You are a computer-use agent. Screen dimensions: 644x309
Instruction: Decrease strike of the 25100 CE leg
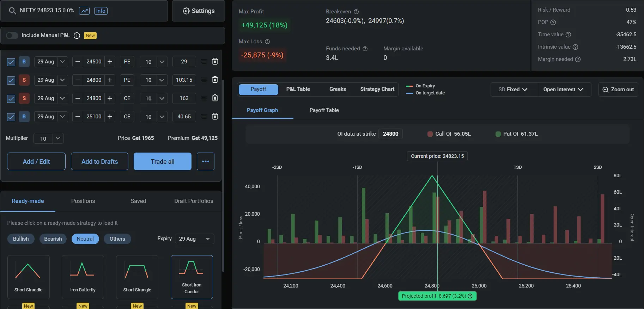pos(78,117)
